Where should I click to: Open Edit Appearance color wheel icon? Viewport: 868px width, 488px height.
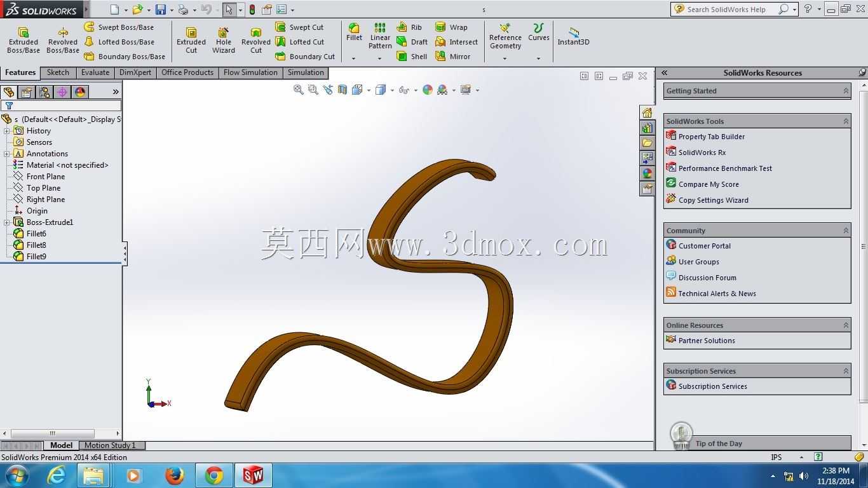pos(428,90)
